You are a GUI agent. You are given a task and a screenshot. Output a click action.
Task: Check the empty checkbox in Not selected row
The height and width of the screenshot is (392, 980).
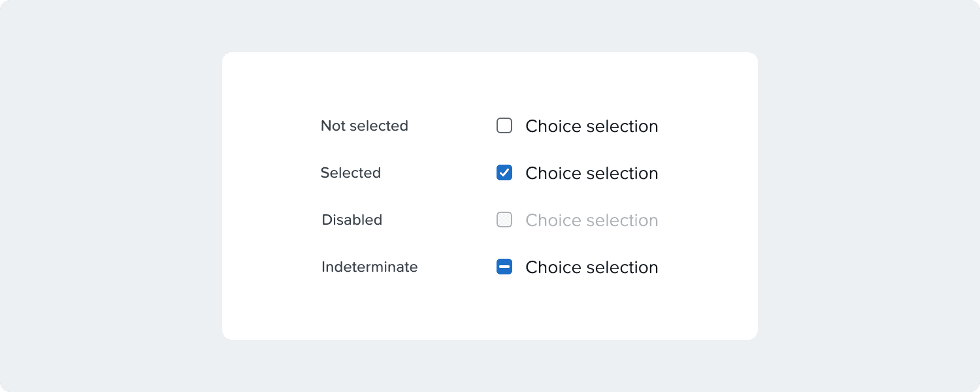tap(504, 125)
